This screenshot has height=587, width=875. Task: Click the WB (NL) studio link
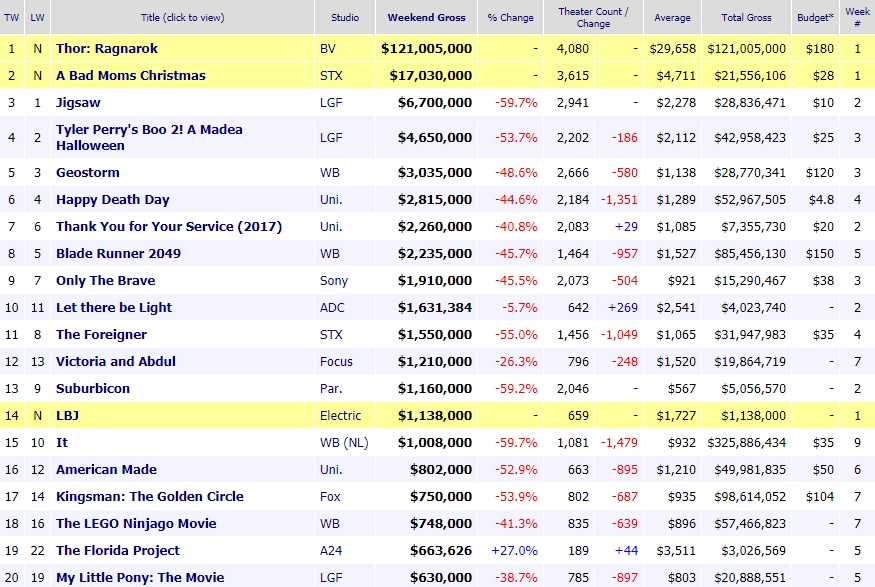coord(344,442)
